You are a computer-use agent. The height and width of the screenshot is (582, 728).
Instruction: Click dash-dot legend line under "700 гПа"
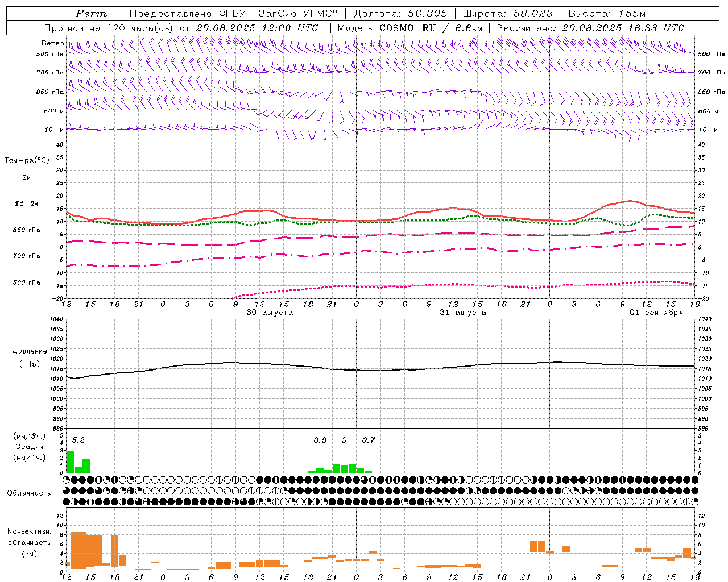click(25, 263)
